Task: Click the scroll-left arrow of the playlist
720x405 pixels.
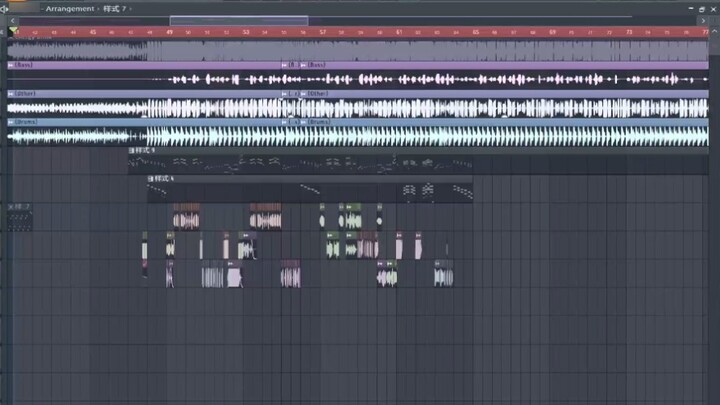Action: point(11,19)
